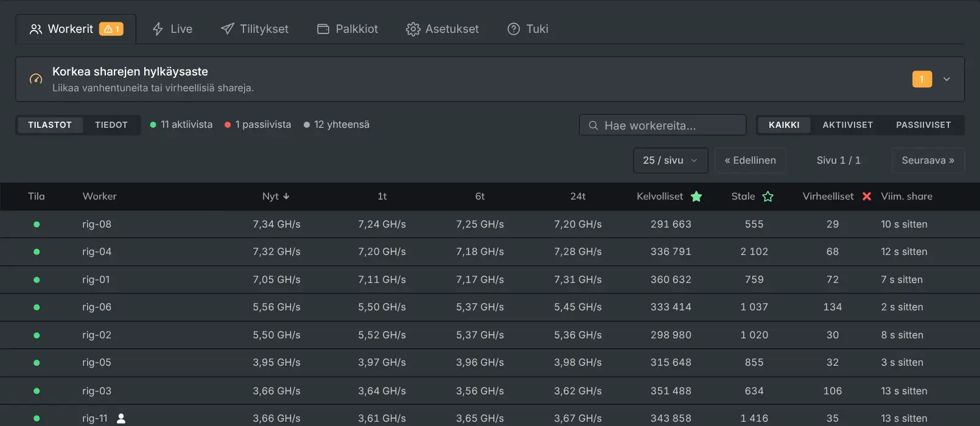Filter by AKTIIVISET workers

848,125
